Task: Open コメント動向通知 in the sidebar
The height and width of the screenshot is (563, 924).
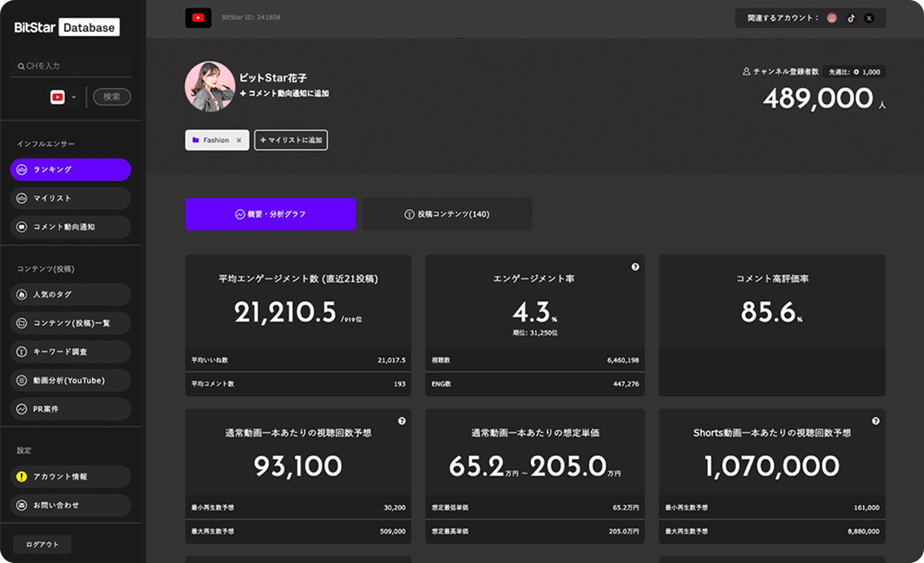Action: (71, 227)
